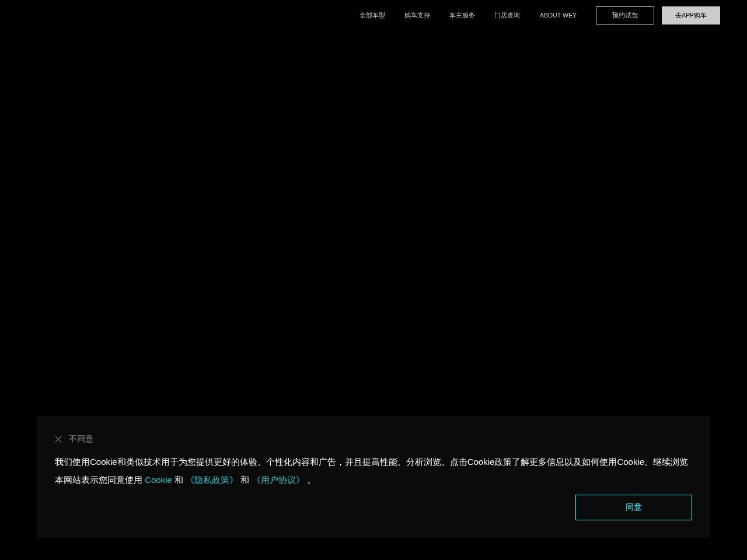Book a test drive via 预约试驾
Image resolution: width=747 pixels, height=560 pixels.
tap(624, 15)
